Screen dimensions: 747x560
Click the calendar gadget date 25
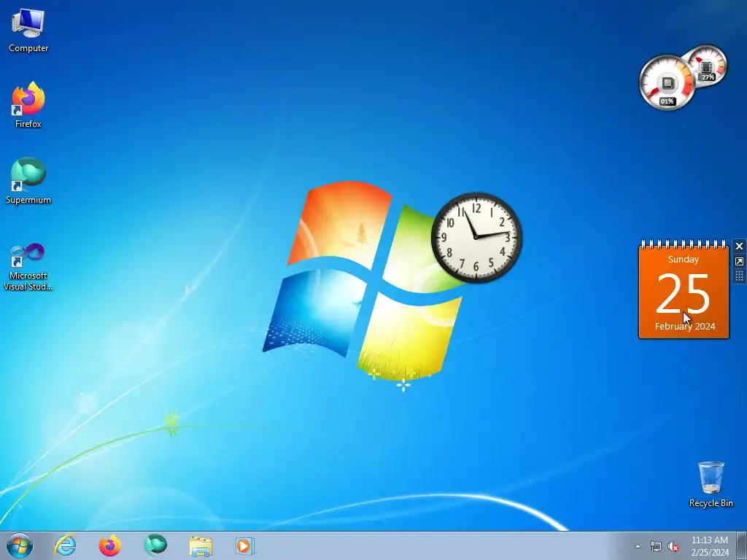[683, 293]
